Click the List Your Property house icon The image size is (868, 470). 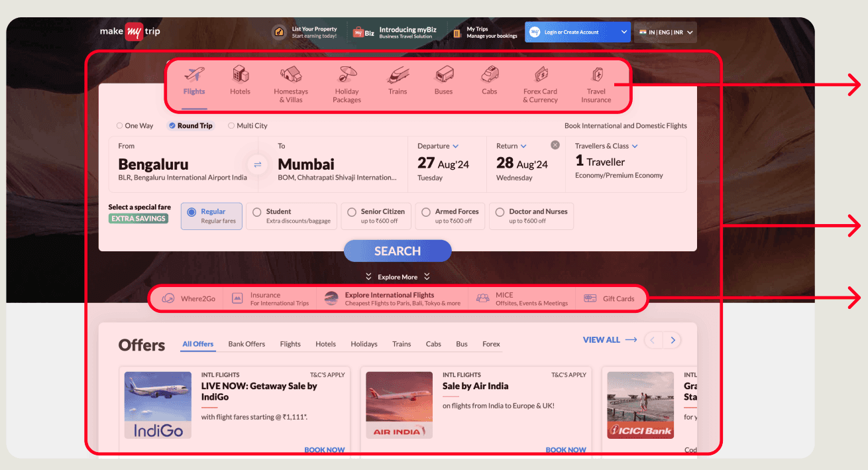280,32
